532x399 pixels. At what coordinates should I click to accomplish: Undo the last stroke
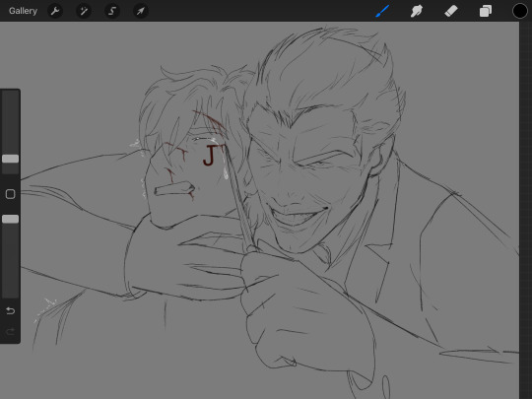click(x=10, y=310)
